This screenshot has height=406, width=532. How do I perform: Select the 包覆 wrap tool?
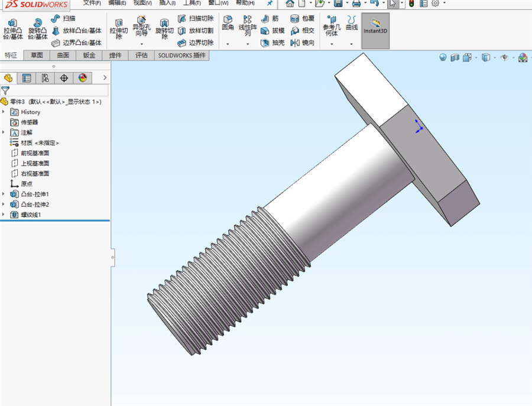pos(303,18)
